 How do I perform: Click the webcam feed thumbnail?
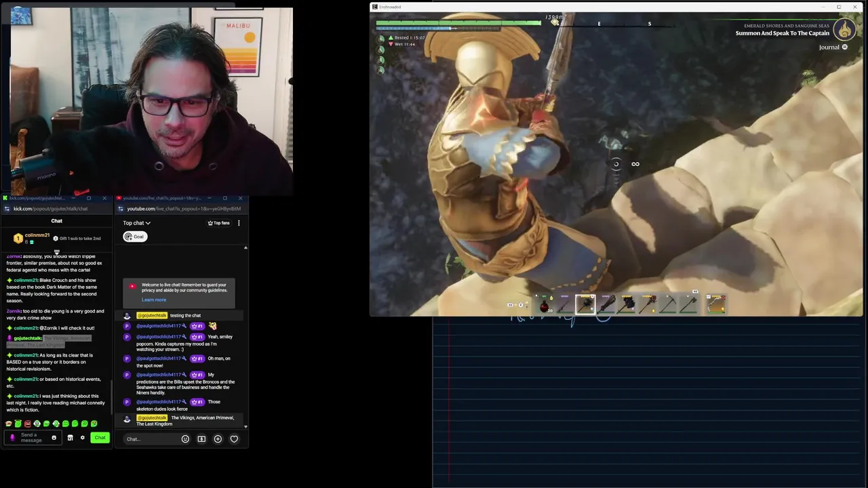[x=151, y=102]
